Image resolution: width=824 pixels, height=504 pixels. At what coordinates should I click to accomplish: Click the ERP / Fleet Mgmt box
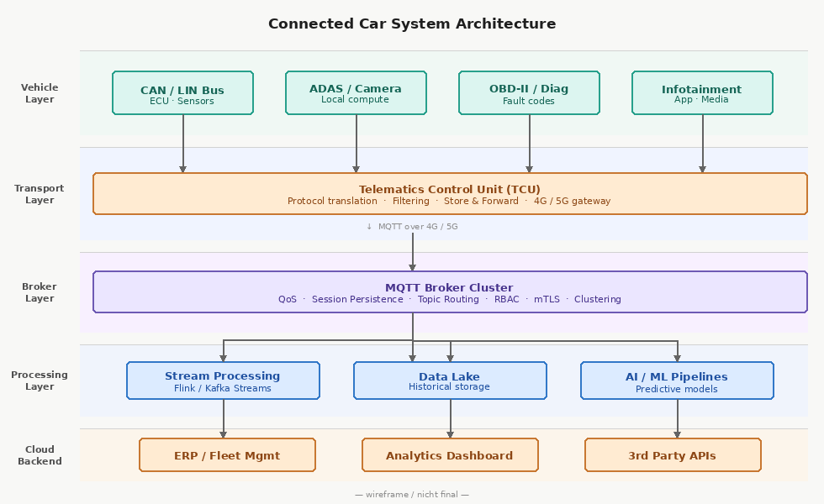point(227,455)
